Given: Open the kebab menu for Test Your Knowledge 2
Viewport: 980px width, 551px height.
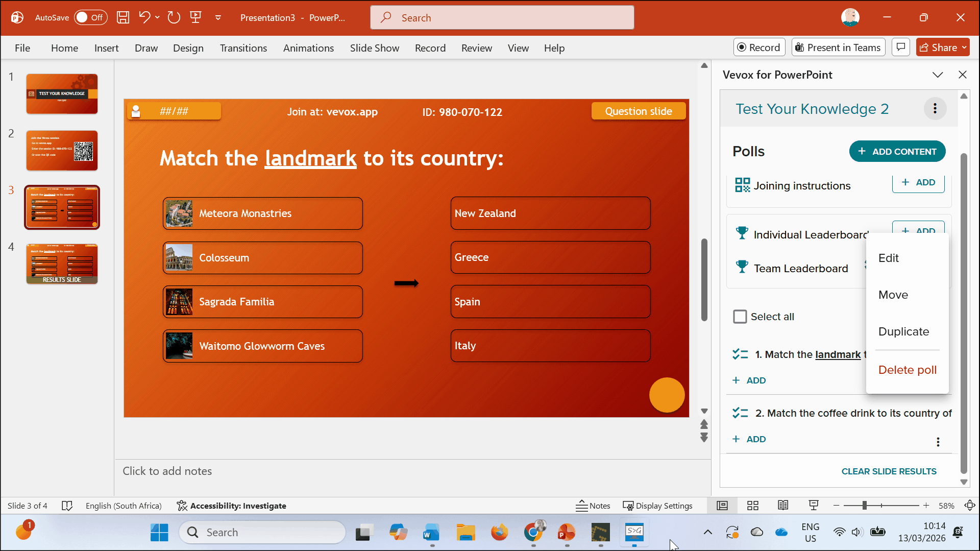Looking at the screenshot, I should pos(935,108).
